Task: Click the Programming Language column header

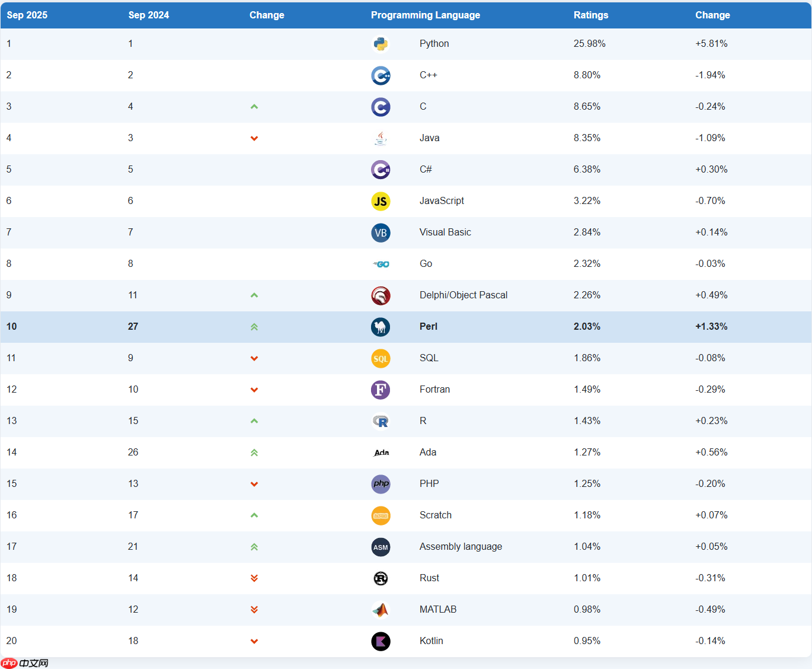Action: tap(426, 15)
